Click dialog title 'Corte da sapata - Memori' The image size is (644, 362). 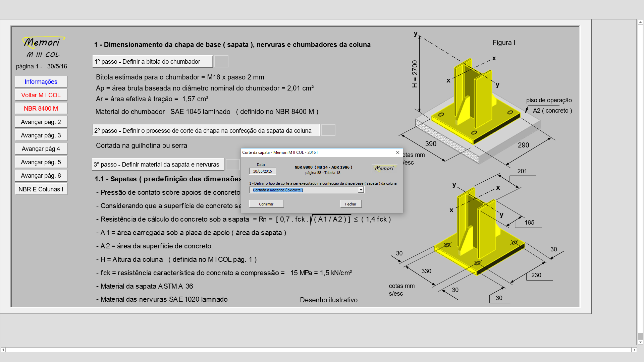coord(280,153)
